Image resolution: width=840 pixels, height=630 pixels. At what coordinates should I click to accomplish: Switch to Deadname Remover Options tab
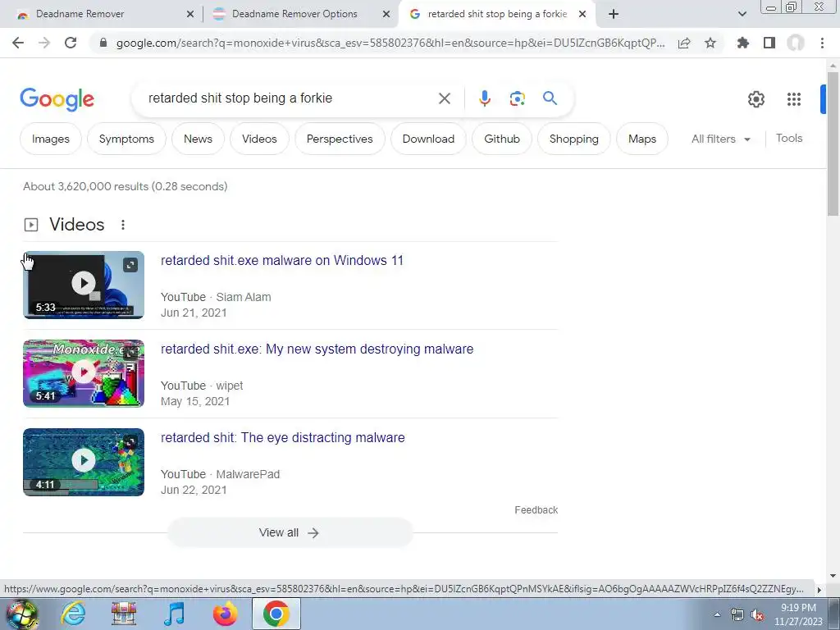(x=294, y=14)
